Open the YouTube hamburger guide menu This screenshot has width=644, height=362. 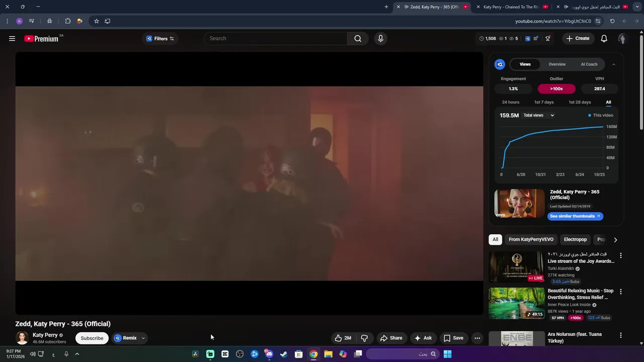pyautogui.click(x=12, y=38)
